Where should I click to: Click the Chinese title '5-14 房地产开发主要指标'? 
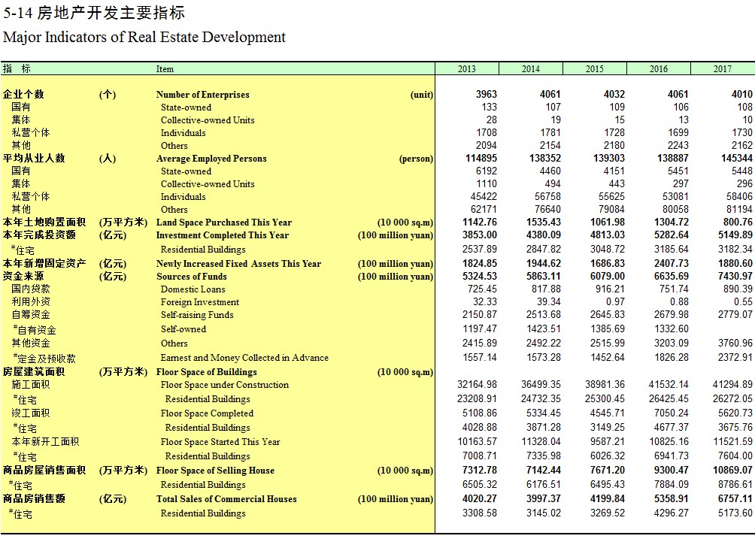pyautogui.click(x=94, y=13)
